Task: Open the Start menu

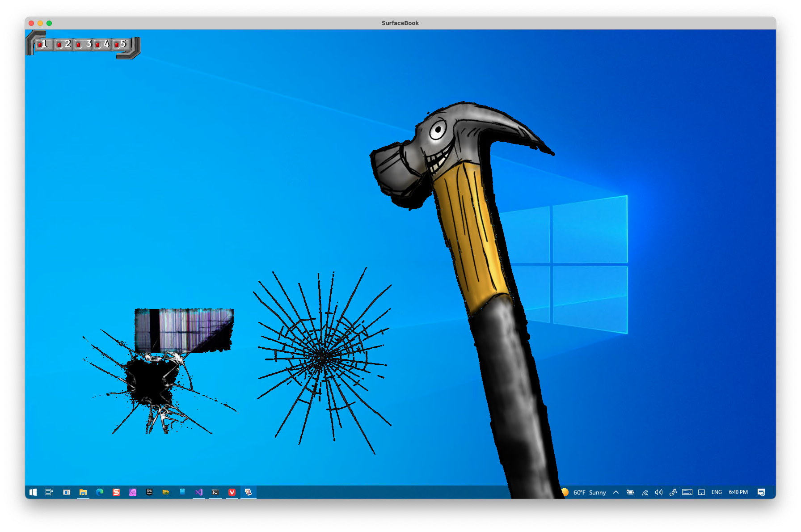Action: pos(33,492)
